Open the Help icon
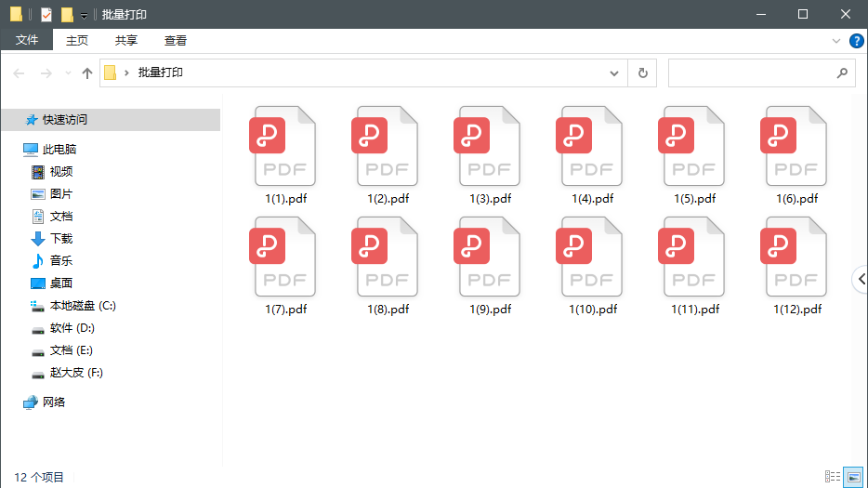The height and width of the screenshot is (488, 868). (856, 41)
